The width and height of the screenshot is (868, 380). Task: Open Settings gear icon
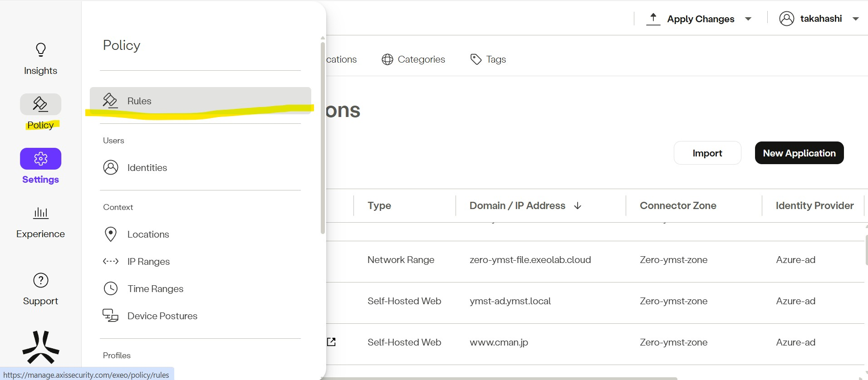[x=40, y=159]
